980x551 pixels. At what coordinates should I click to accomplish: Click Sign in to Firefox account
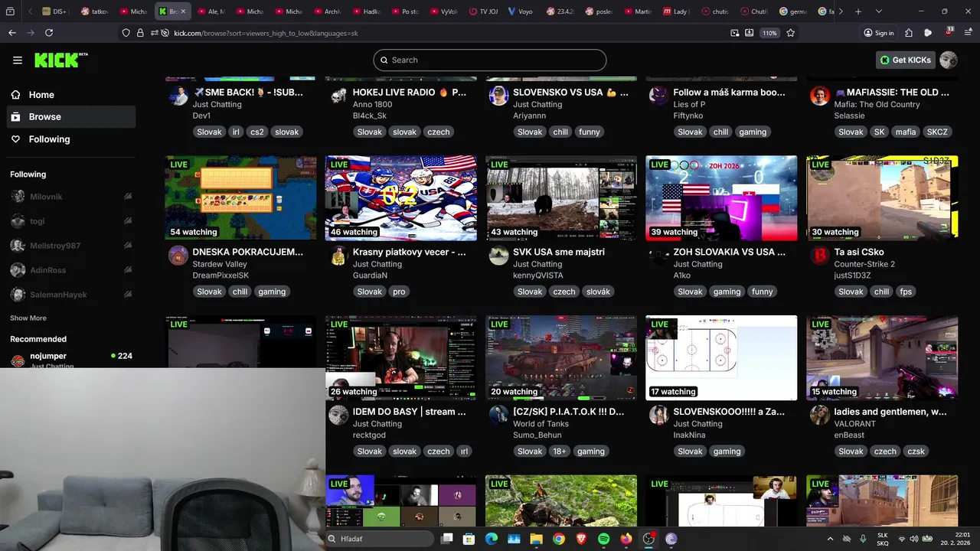879,33
